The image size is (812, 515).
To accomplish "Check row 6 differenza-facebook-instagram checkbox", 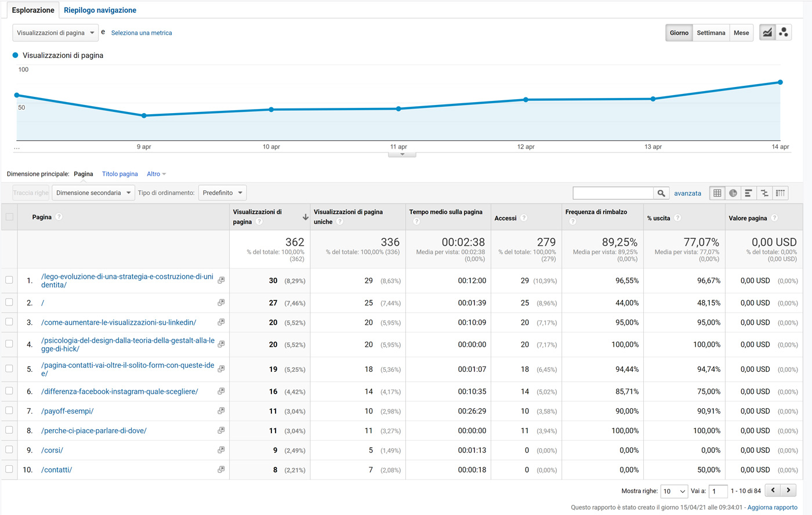I will (9, 391).
